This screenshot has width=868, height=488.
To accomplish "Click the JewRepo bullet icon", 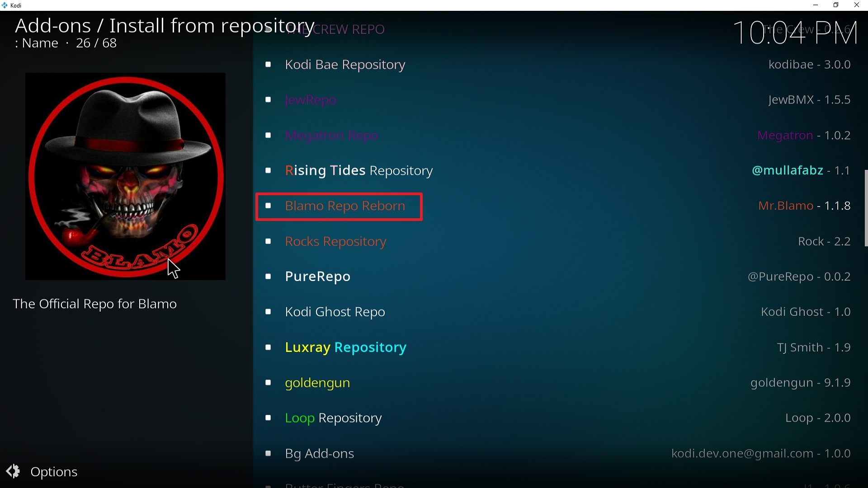I will pos(268,100).
